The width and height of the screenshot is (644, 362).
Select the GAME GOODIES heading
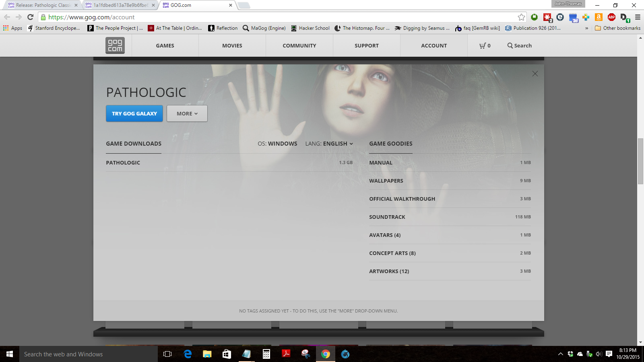click(x=391, y=144)
